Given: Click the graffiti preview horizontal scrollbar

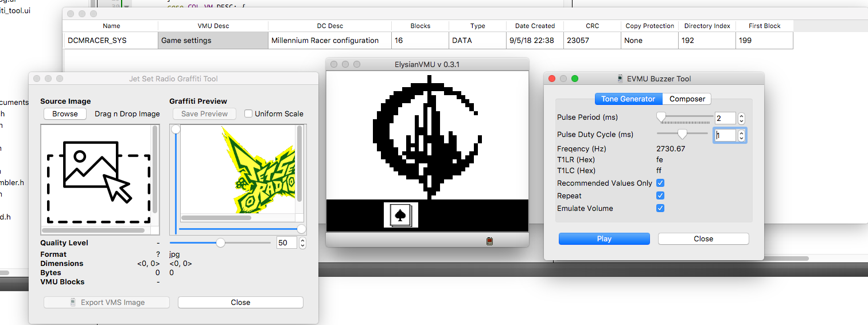Looking at the screenshot, I should [x=216, y=218].
